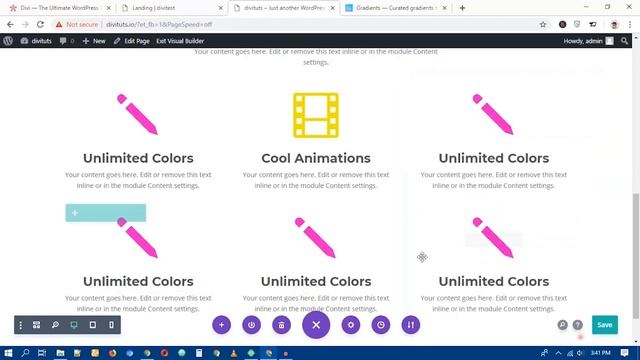
Task: Open Task View on taskbar
Action: coord(42,353)
